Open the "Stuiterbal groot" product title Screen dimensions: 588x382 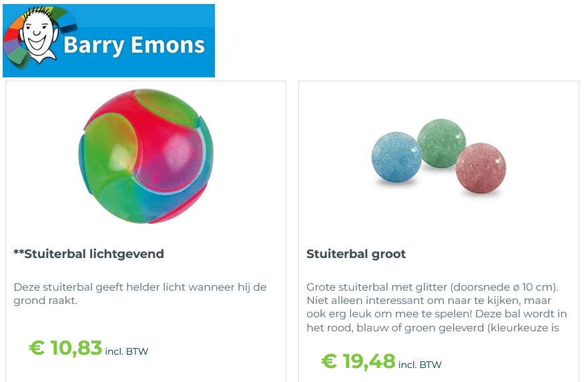tap(356, 254)
